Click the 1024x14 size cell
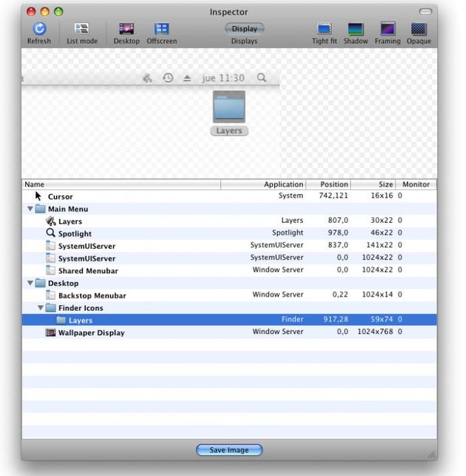This screenshot has width=466, height=476. (x=377, y=294)
